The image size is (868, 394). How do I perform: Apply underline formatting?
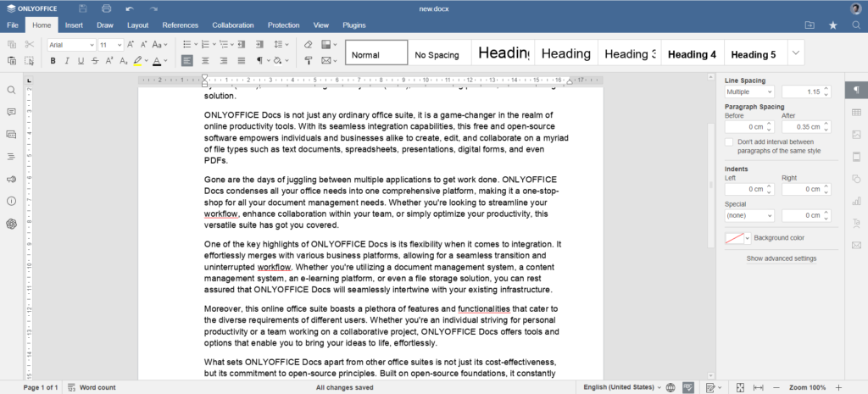click(81, 60)
